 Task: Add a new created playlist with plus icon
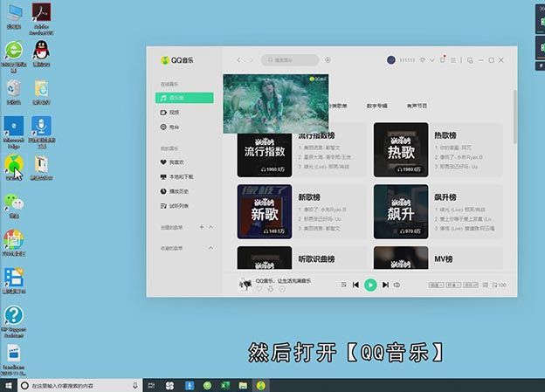tap(201, 227)
